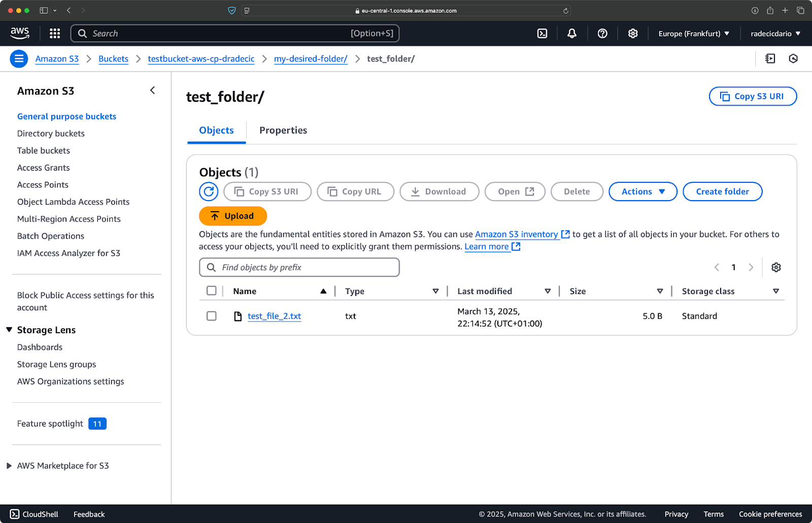
Task: Click Feedback in the footer
Action: [x=89, y=514]
